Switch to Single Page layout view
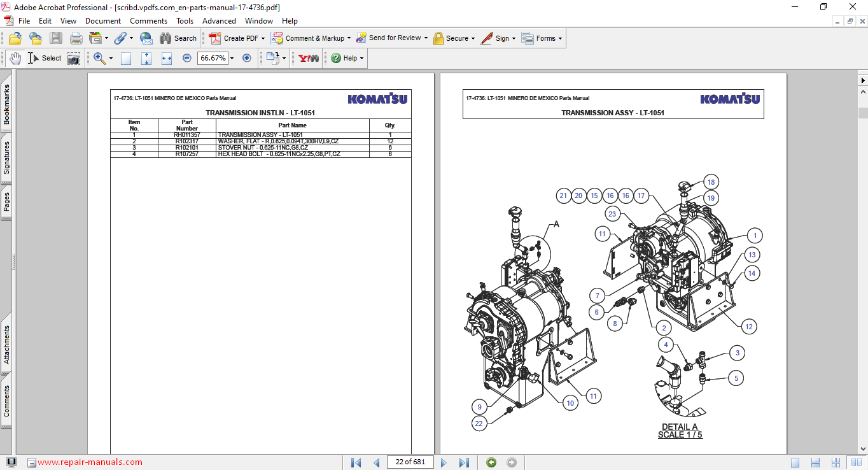 tap(795, 462)
